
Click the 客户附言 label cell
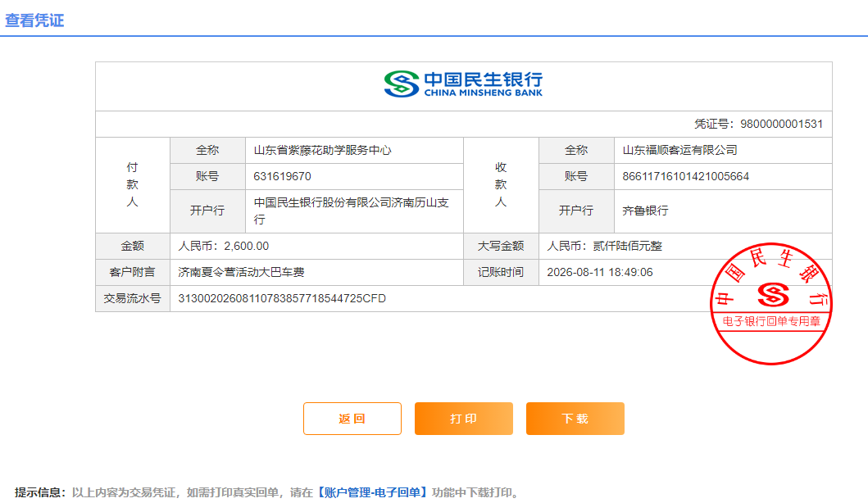[132, 272]
